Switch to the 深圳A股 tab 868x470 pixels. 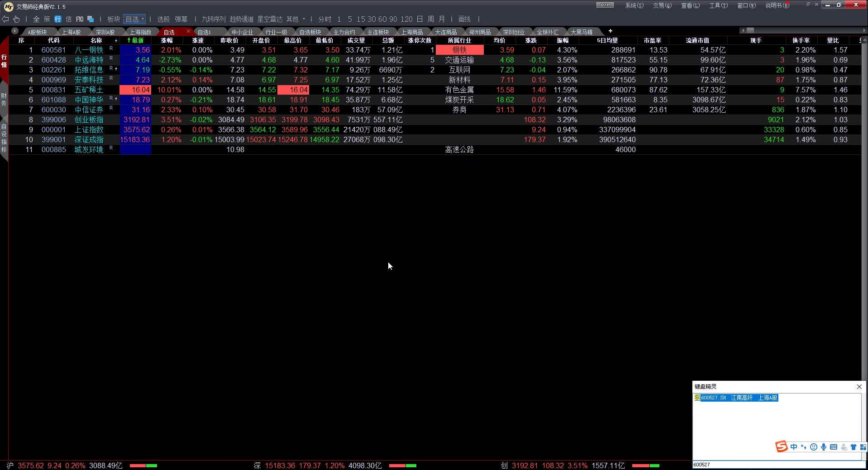(105, 32)
